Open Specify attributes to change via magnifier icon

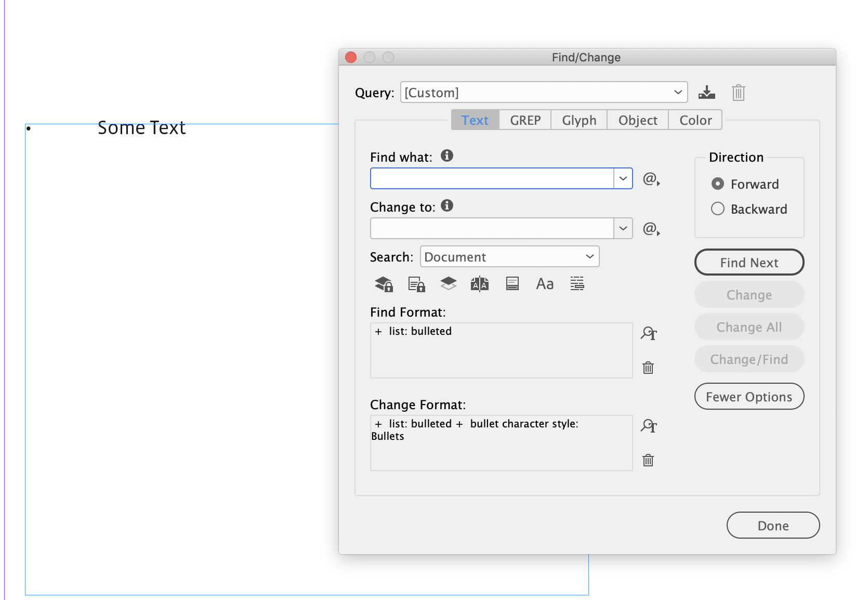coord(648,426)
